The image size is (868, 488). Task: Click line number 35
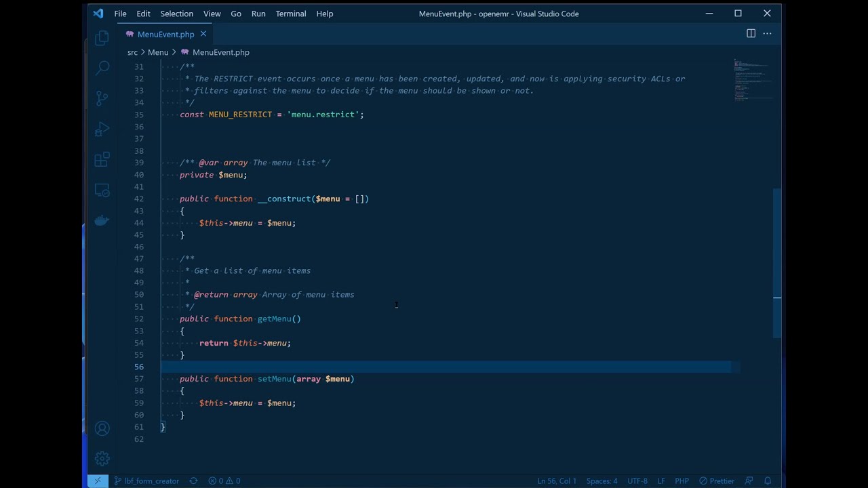[138, 115]
